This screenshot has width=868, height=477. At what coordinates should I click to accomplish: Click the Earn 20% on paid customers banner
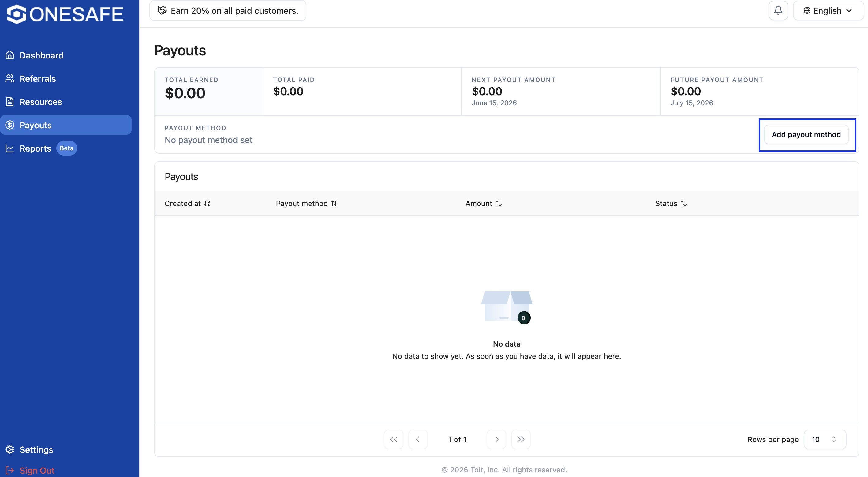click(x=227, y=10)
